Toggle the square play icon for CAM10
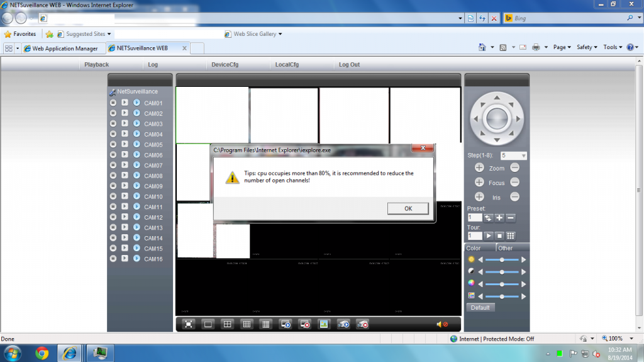This screenshot has height=362, width=644. tap(125, 196)
